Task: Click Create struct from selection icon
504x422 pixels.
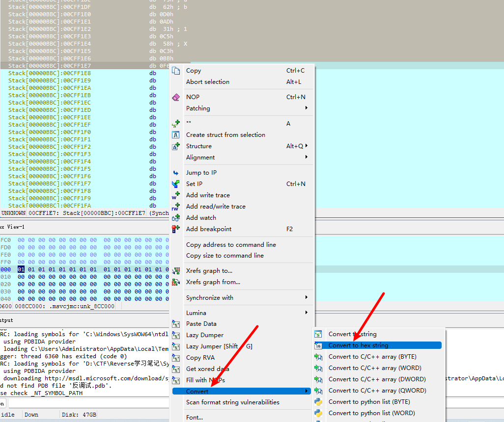Action: pyautogui.click(x=176, y=135)
